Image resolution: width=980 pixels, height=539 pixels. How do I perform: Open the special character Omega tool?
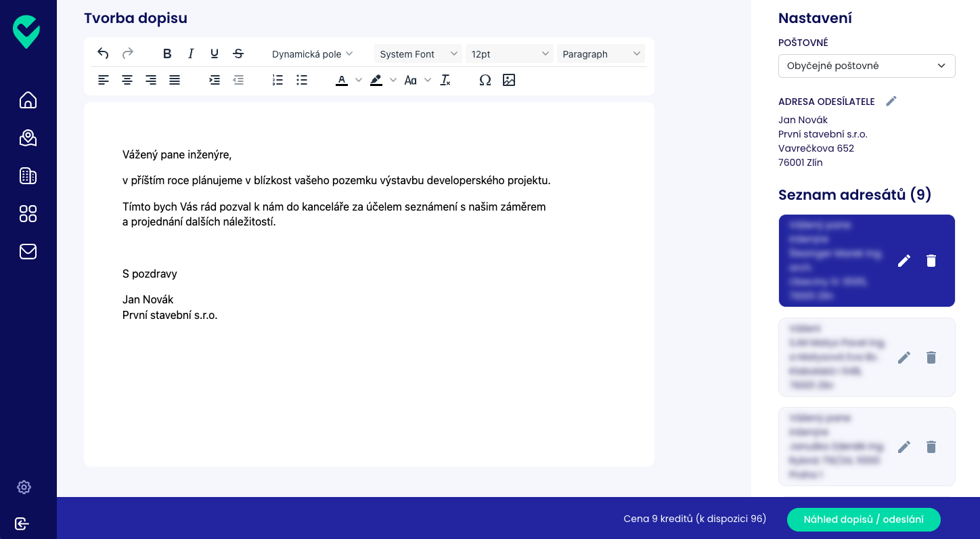point(485,80)
